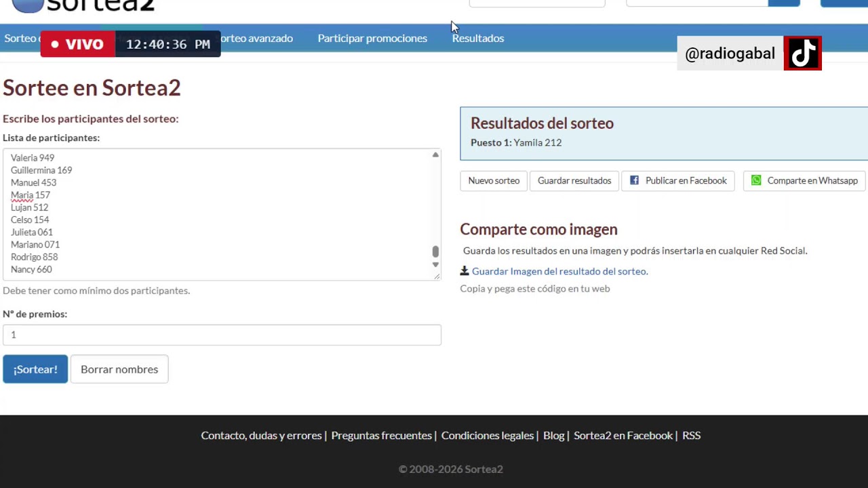This screenshot has width=868, height=488.
Task: Click participant entry Guillermina 169
Action: coord(41,170)
